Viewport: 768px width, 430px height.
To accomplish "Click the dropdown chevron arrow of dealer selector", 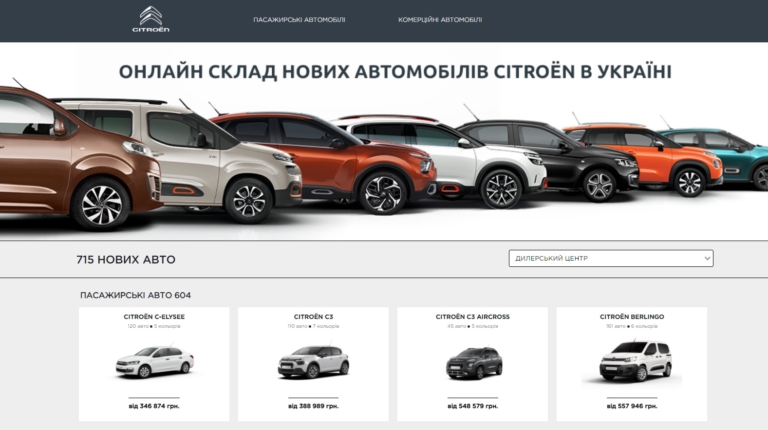I will click(x=707, y=258).
